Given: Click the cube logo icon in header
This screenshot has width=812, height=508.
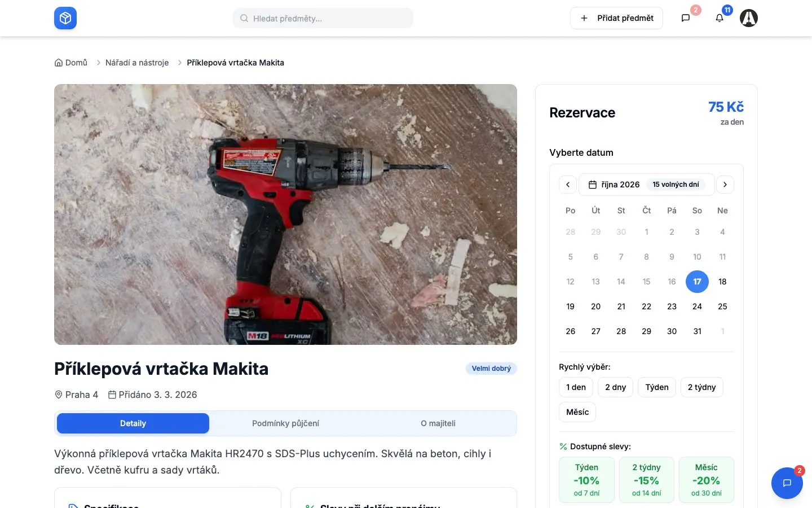Looking at the screenshot, I should [x=65, y=18].
